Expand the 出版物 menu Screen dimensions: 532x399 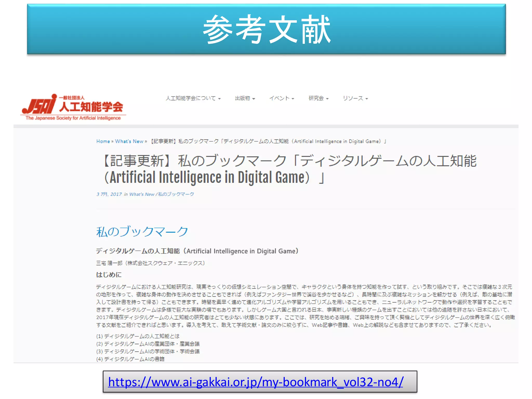(x=245, y=98)
